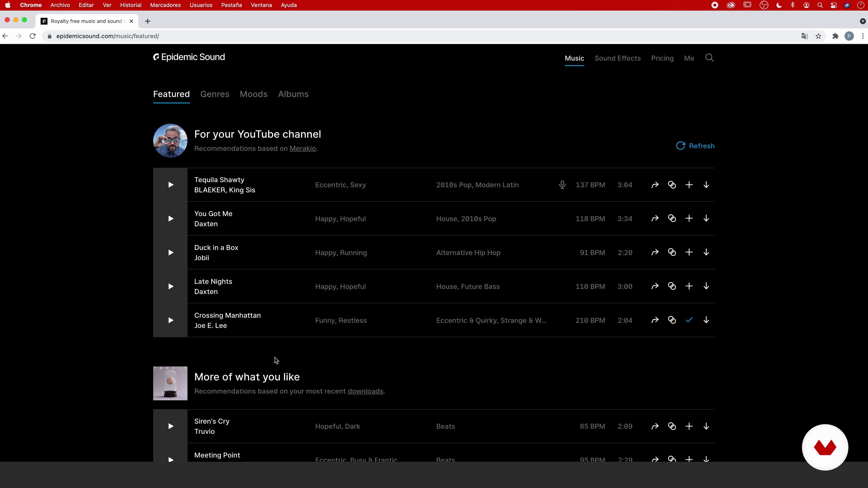Viewport: 868px width, 488px height.
Task: Open the Merakio channel link
Action: (x=303, y=148)
